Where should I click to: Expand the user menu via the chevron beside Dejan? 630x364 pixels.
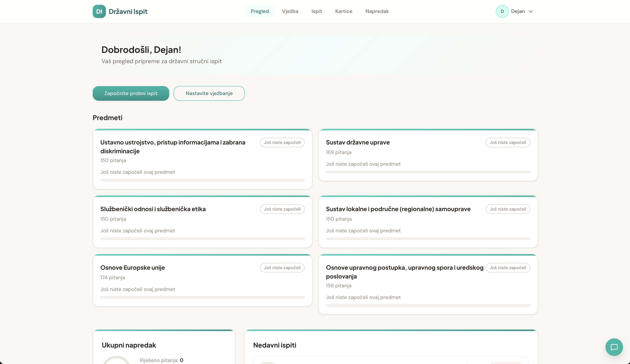(x=531, y=11)
